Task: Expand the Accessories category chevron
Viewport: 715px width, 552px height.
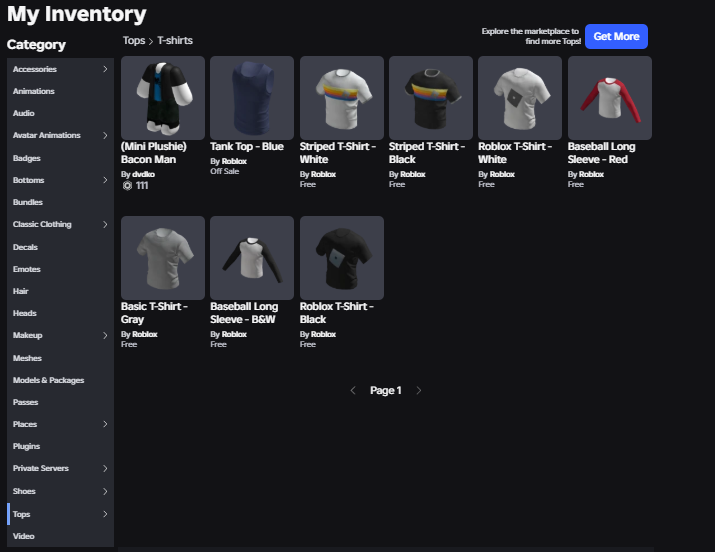Action: pos(105,69)
